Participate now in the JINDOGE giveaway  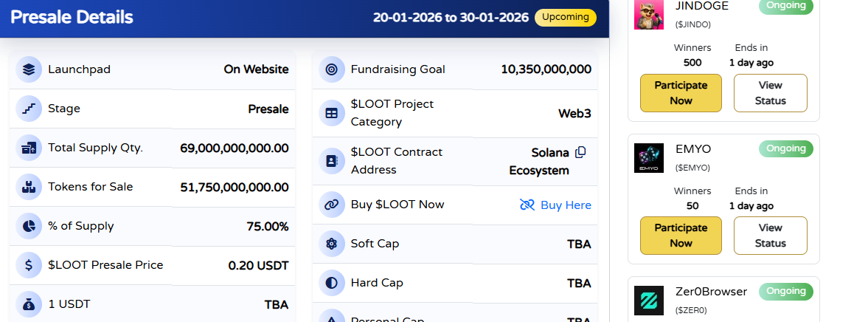681,93
